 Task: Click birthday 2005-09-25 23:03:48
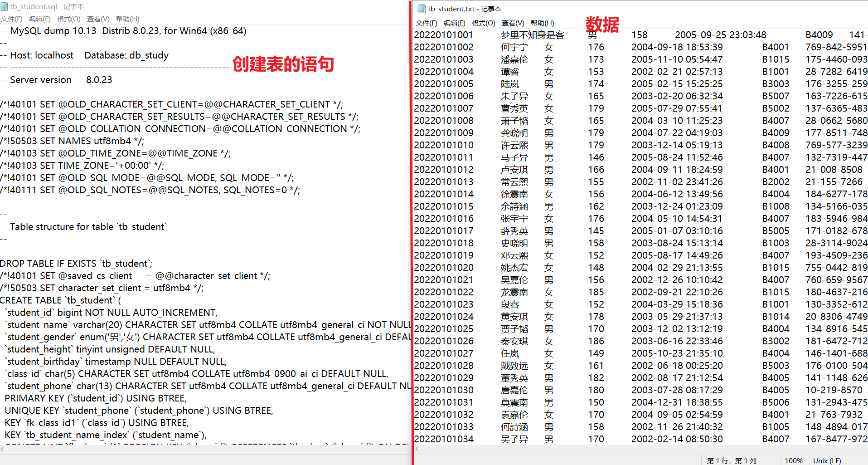(x=720, y=35)
